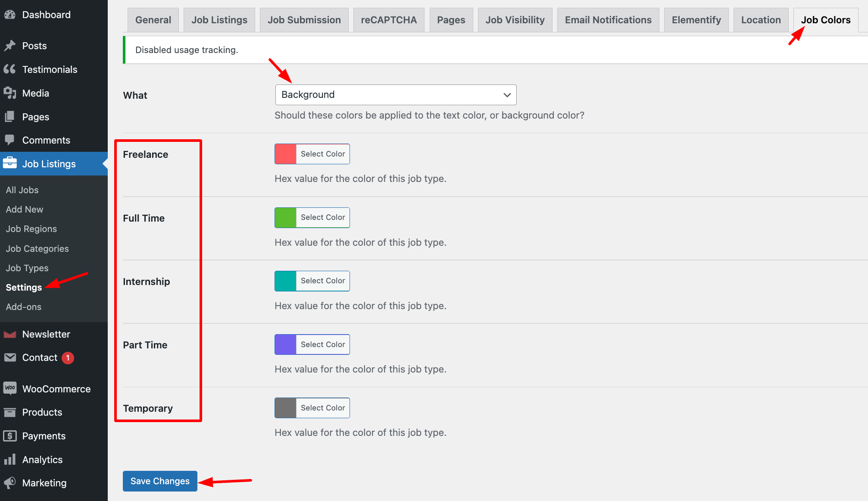The height and width of the screenshot is (501, 868).
Task: Open the Internship color picker
Action: 312,281
